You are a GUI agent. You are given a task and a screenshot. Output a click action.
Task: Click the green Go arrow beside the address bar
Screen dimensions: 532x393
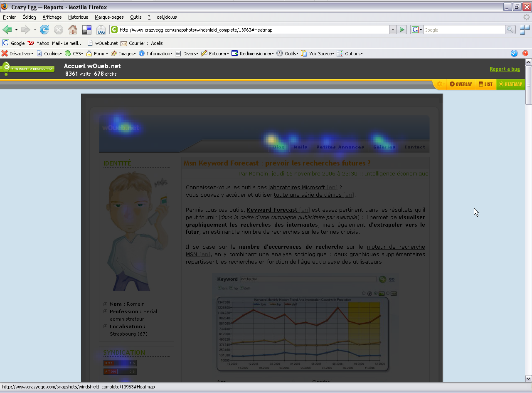click(402, 30)
